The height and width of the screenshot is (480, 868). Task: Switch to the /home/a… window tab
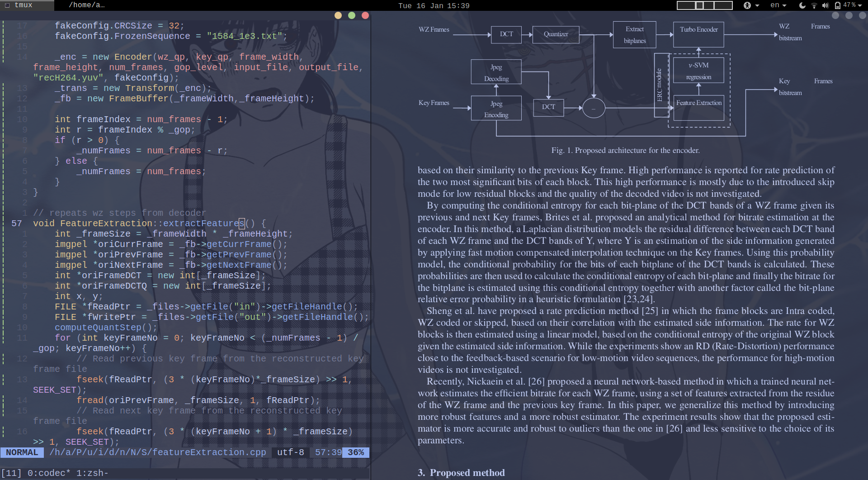(86, 5)
